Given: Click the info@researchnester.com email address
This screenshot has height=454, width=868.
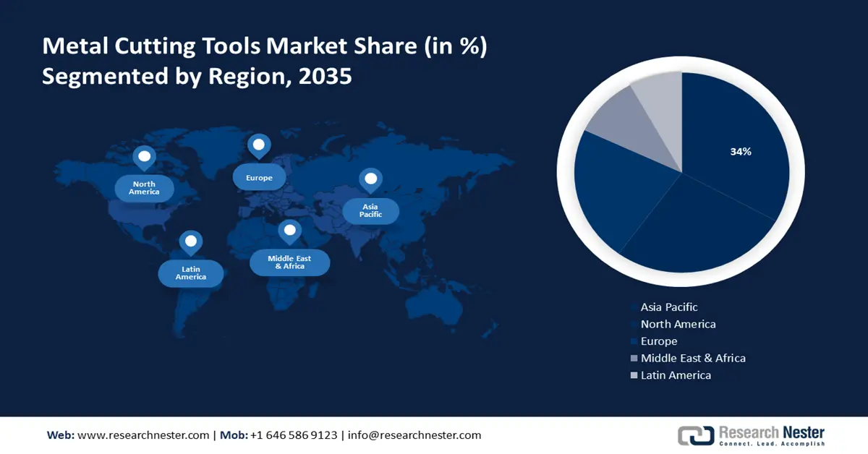Looking at the screenshot, I should point(414,435).
